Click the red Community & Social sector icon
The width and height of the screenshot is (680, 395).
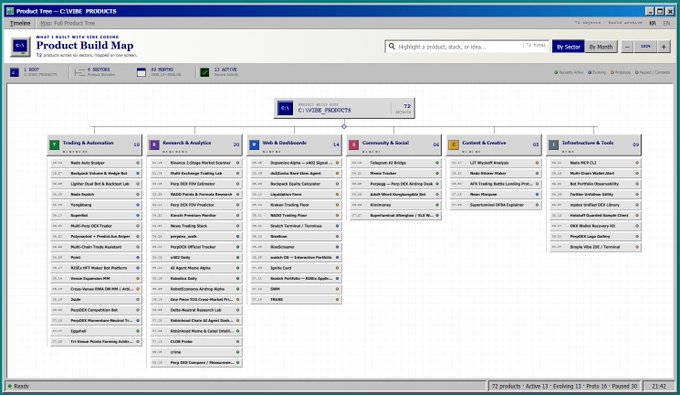tap(354, 145)
